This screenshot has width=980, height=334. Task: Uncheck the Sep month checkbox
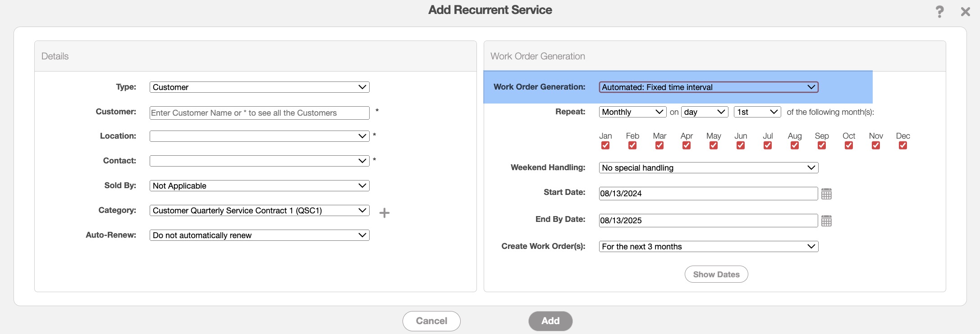point(821,145)
